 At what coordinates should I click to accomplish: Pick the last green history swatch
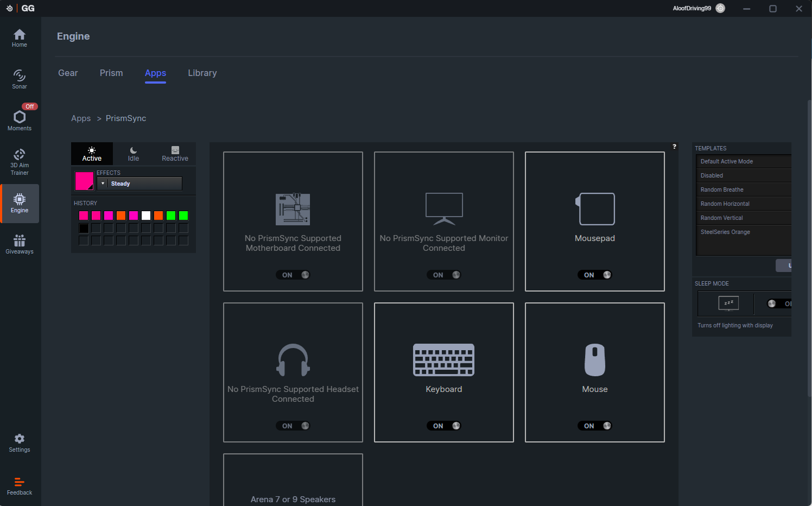(183, 216)
